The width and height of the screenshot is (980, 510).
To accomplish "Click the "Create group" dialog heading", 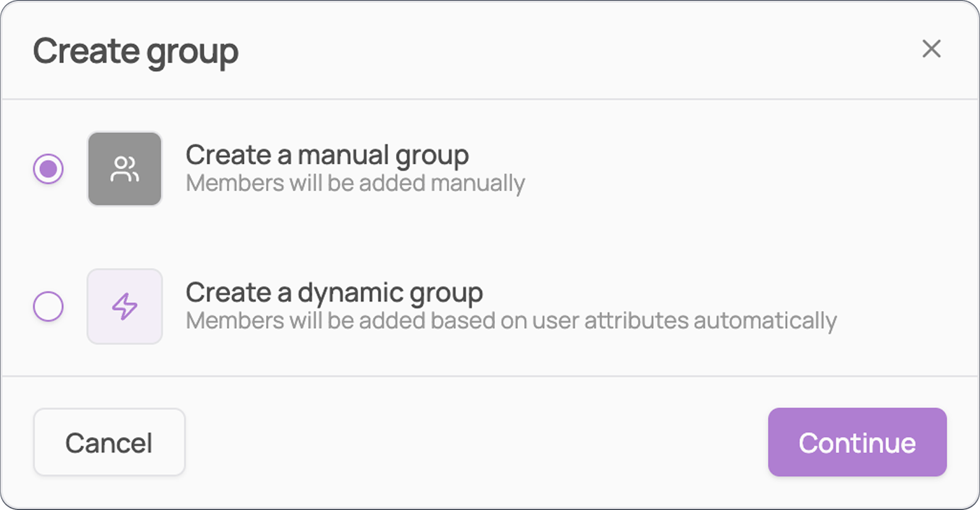I will click(x=135, y=52).
